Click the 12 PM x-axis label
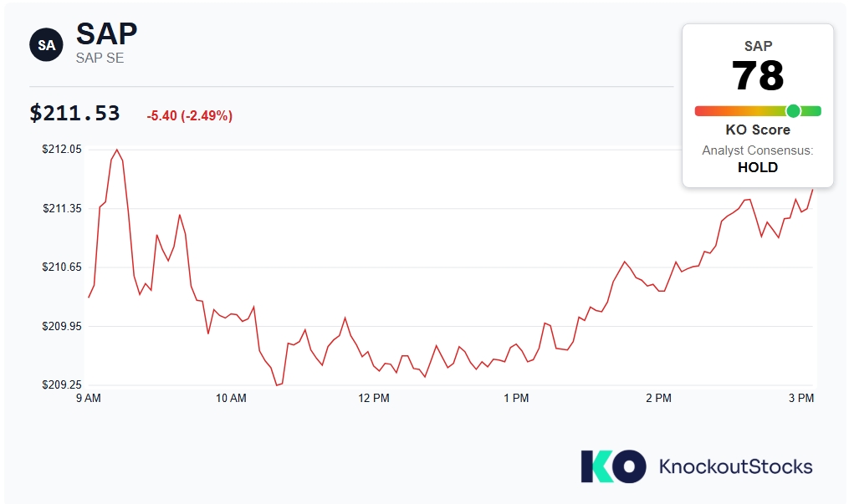849x504 pixels. (374, 398)
